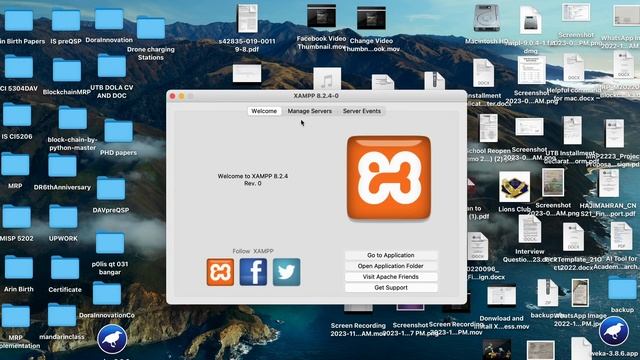Select the WhatsApp Image 2022 jpeg file
This screenshot has width=640, height=360.
point(580,293)
